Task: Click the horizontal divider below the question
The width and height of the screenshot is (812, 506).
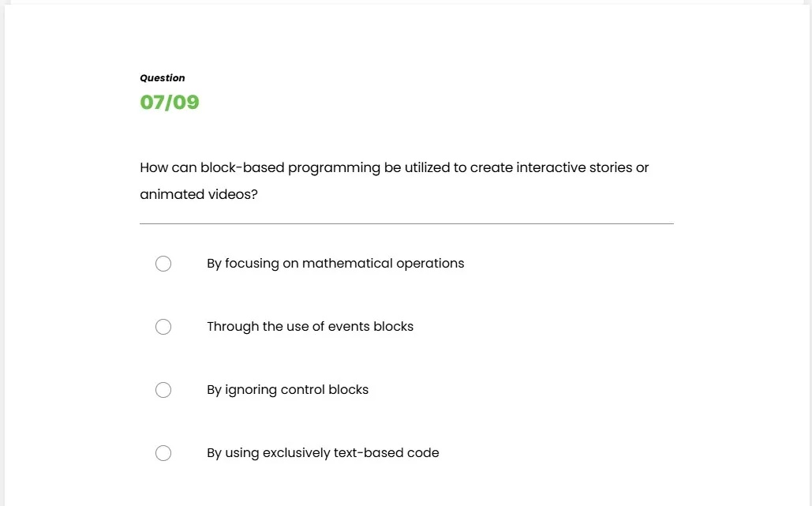Action: pos(406,223)
